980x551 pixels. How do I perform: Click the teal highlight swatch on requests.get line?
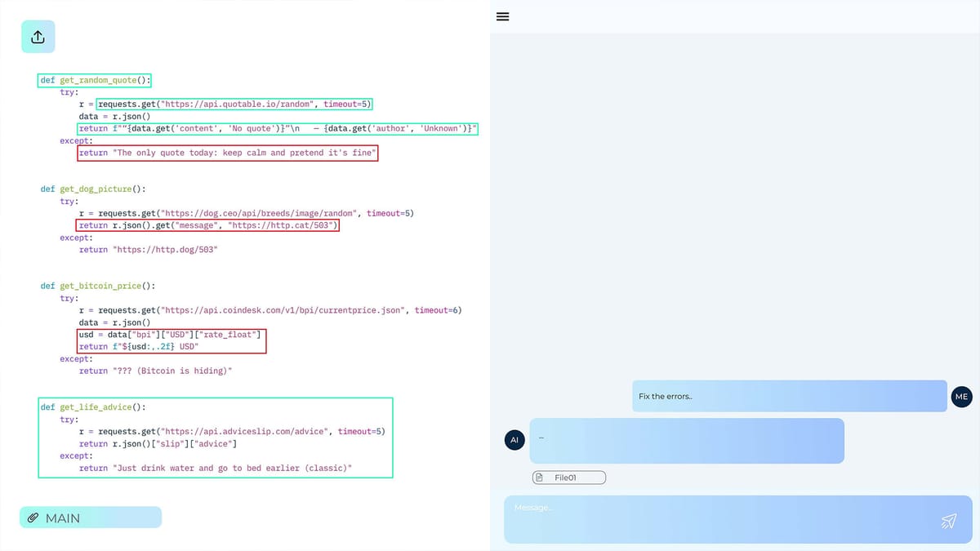pos(236,104)
